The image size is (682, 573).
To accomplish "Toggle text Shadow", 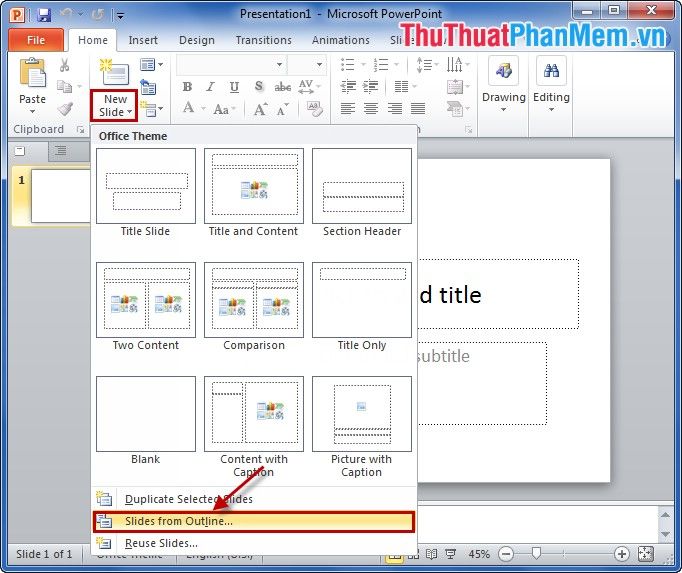I will [258, 87].
